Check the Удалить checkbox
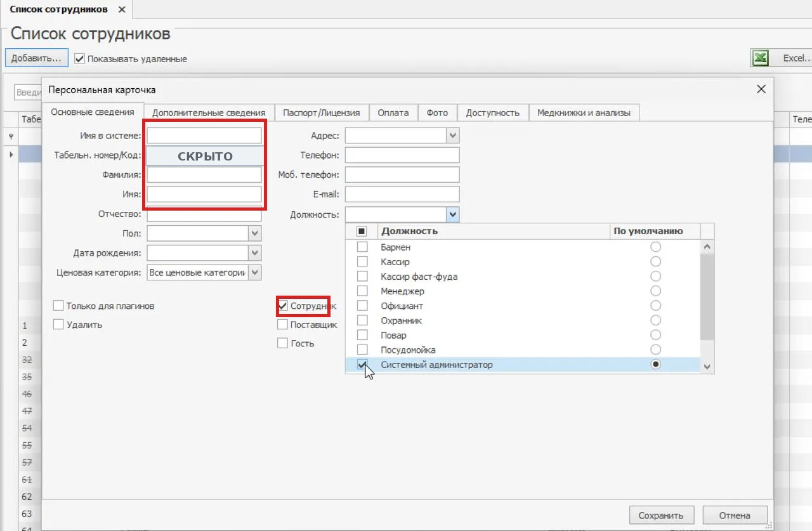Viewport: 812px width, 531px height. (58, 325)
